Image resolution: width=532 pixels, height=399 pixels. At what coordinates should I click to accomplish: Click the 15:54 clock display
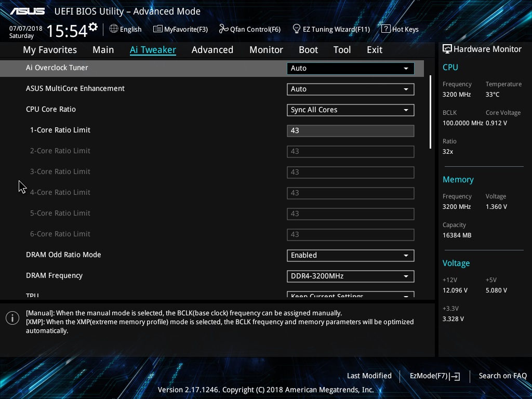click(67, 31)
